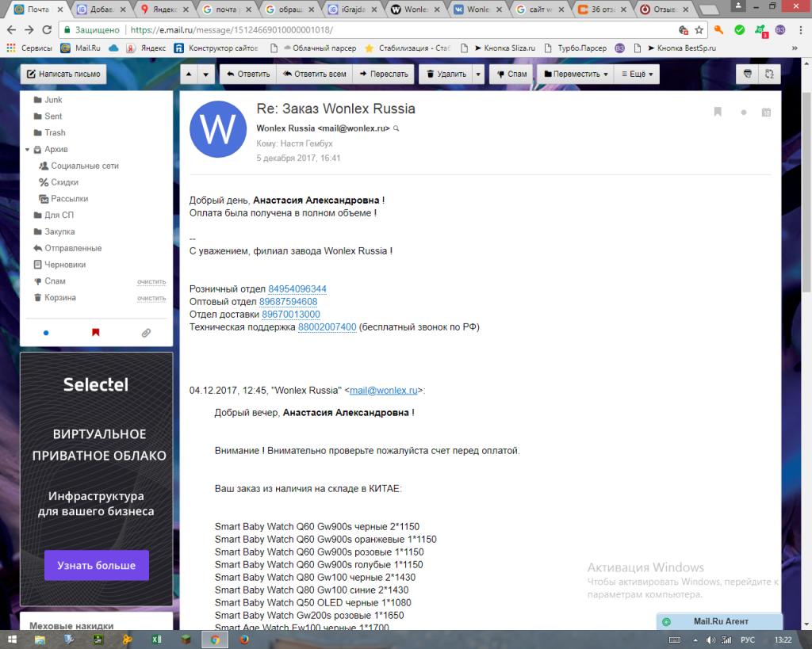Screen dimensions: 812x649
Task: Switch to the Яндекс browser tab
Action: [165, 10]
